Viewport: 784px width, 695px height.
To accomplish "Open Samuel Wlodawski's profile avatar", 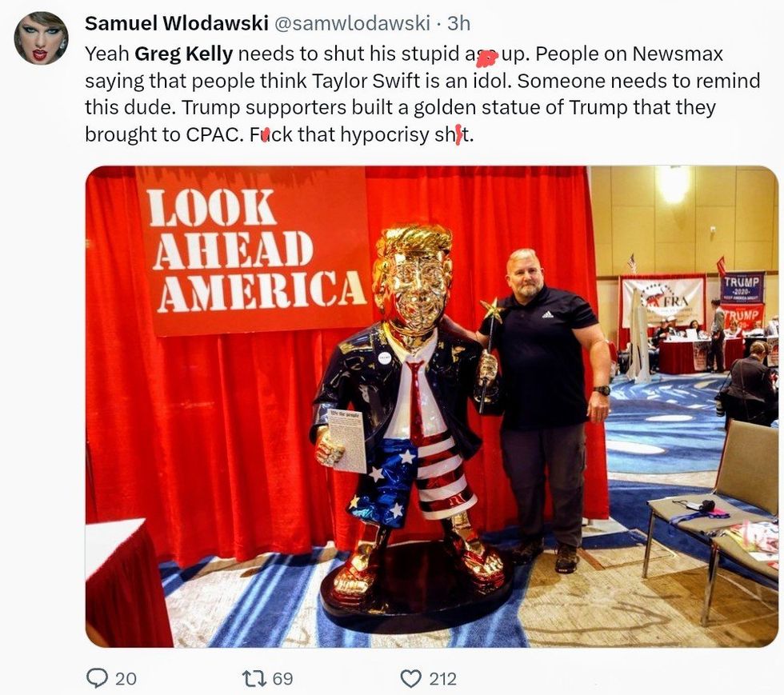I will (41, 38).
